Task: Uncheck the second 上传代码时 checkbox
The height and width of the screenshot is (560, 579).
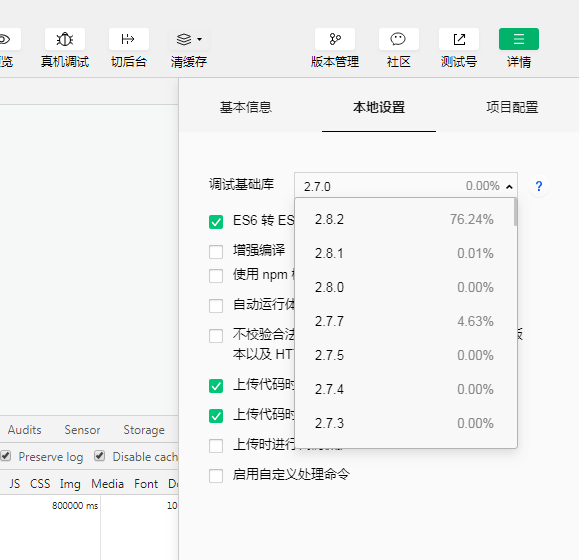Action: point(216,416)
